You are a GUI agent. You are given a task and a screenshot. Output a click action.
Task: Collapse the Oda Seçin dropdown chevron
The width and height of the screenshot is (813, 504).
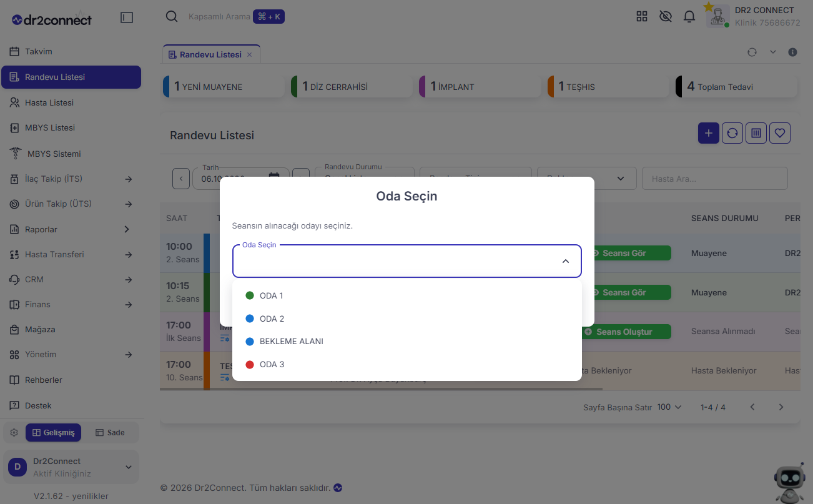566,261
